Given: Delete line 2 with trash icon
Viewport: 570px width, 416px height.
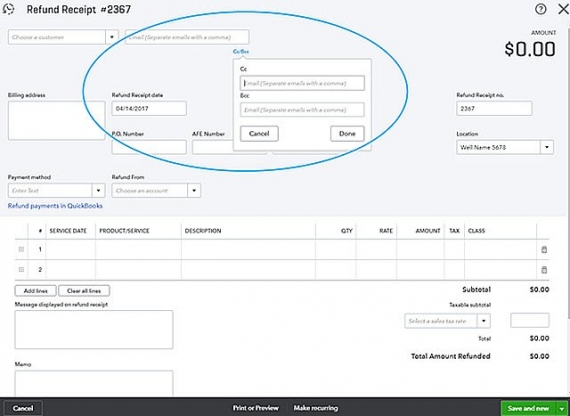Looking at the screenshot, I should [x=544, y=270].
